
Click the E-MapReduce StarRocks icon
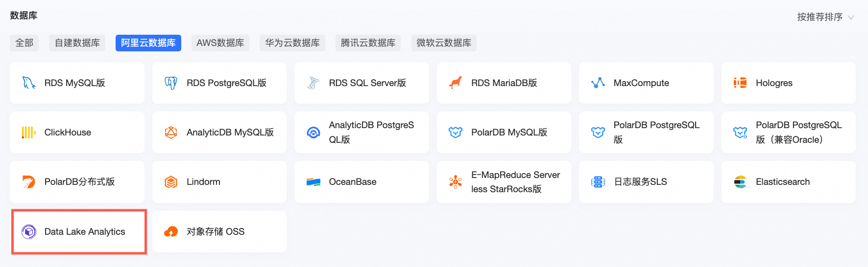456,182
